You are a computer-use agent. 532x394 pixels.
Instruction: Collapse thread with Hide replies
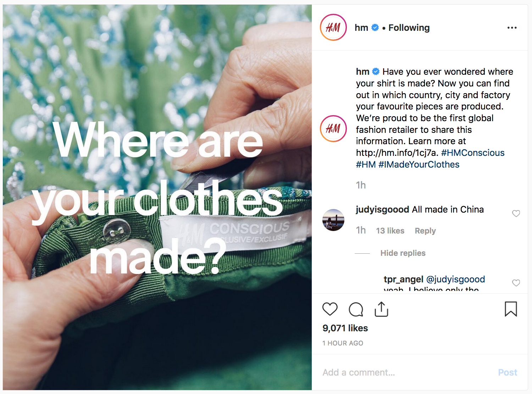pyautogui.click(x=403, y=253)
